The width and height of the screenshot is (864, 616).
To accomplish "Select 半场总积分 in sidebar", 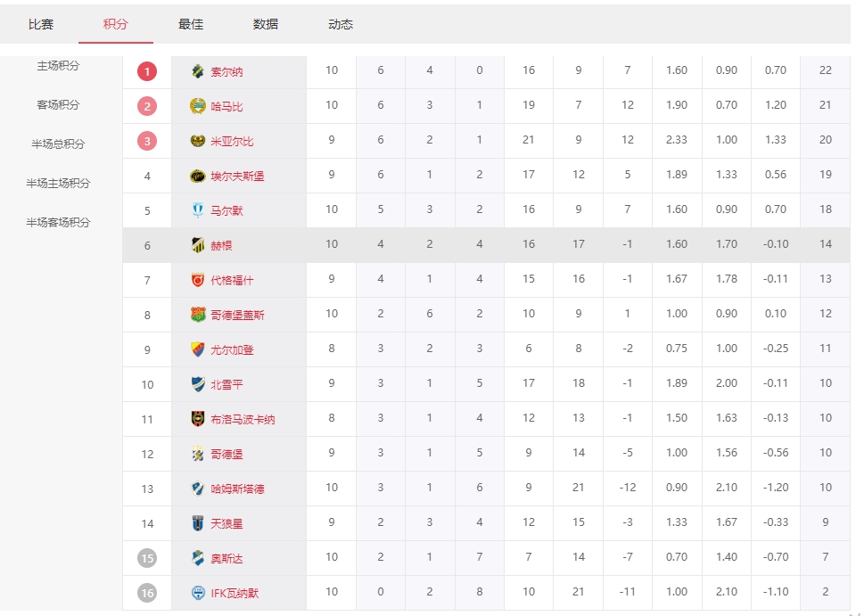I will click(58, 144).
